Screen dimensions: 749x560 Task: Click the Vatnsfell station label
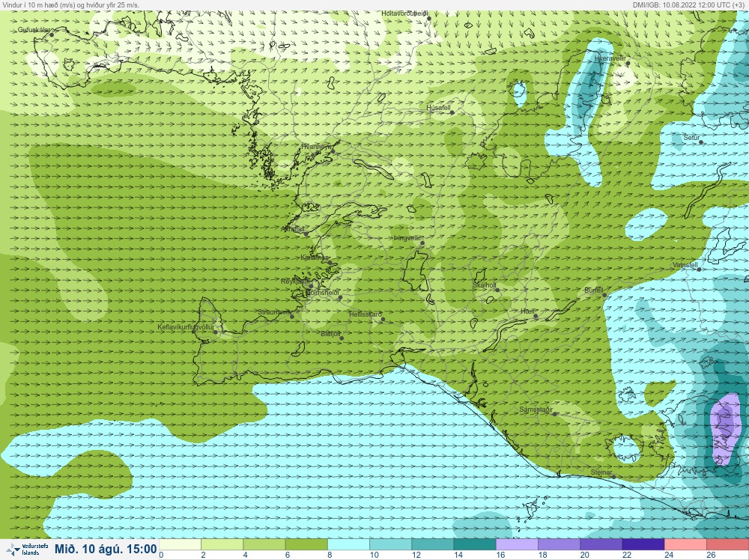click(x=685, y=265)
